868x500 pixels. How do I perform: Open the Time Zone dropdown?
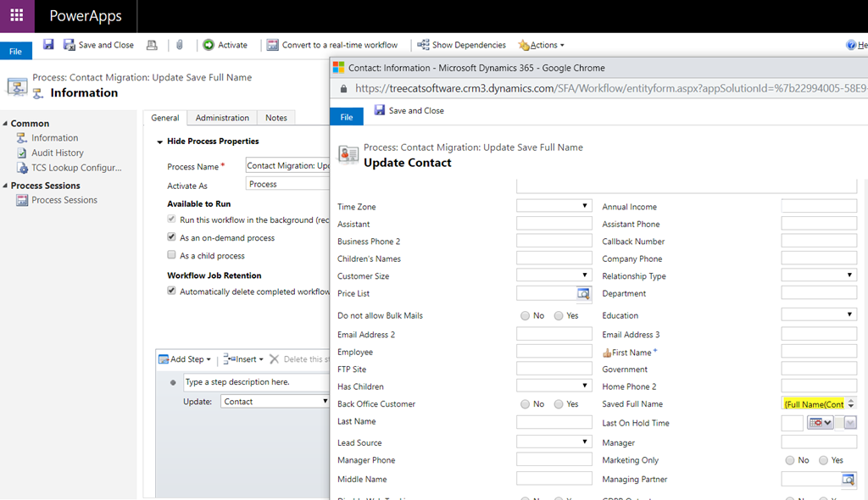(554, 206)
